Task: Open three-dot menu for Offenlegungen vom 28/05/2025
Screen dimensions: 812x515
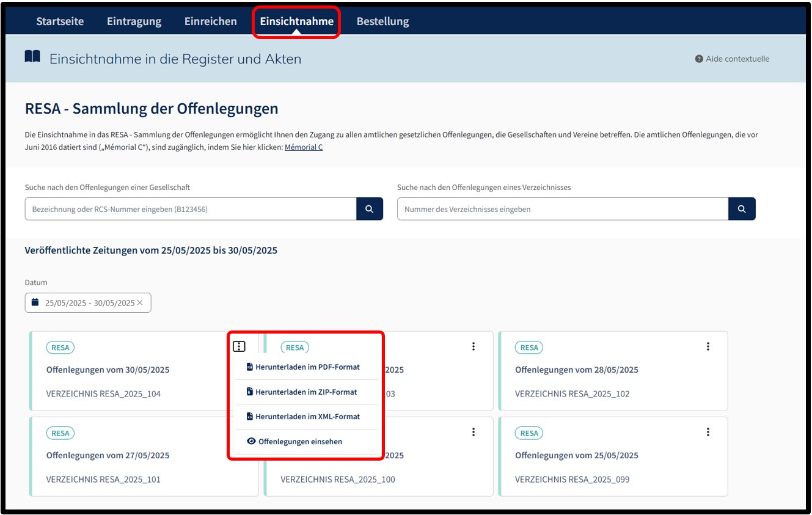Action: pos(708,346)
